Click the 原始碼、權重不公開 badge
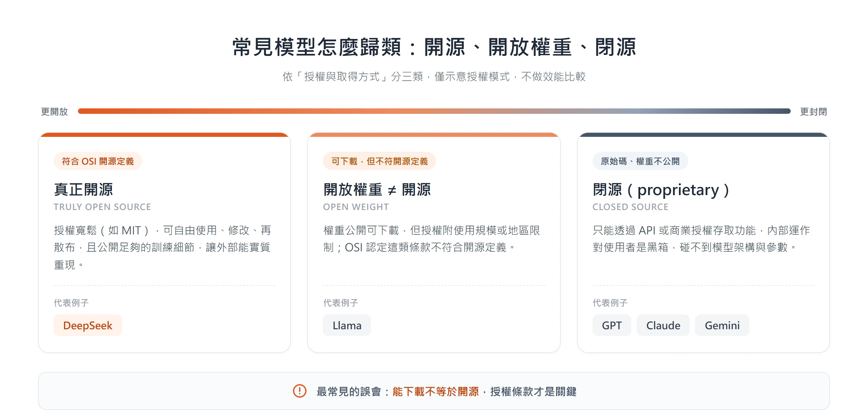The image size is (868, 418). tap(640, 161)
